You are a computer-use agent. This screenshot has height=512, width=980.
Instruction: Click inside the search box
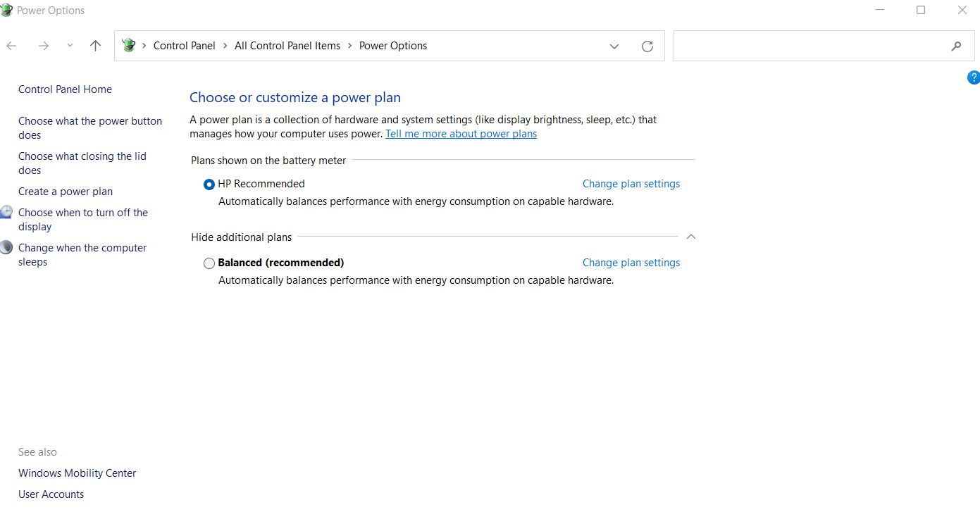point(810,46)
